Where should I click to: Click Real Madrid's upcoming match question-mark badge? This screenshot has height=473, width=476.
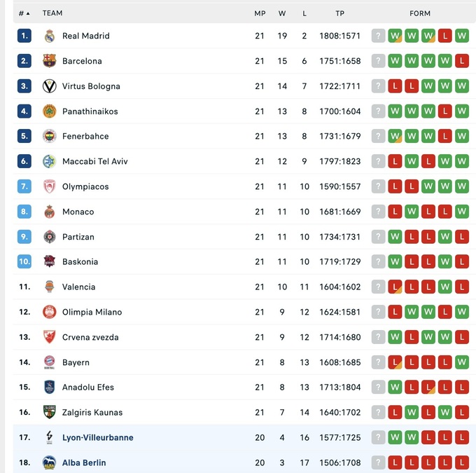(379, 36)
